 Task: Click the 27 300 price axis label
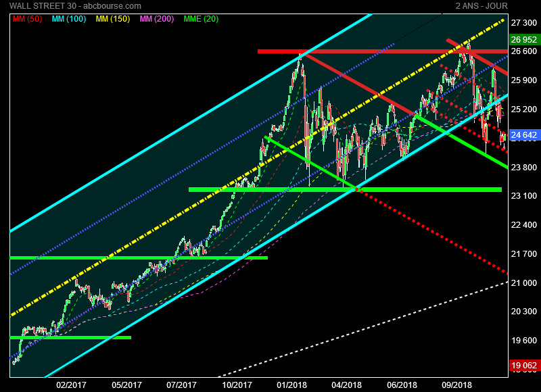(523, 23)
